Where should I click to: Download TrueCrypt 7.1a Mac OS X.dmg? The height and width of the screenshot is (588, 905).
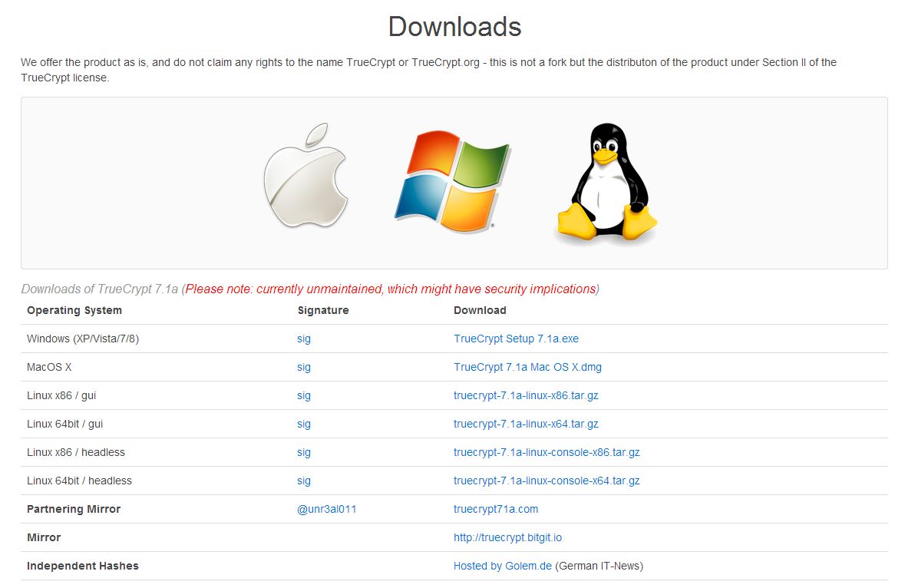pyautogui.click(x=527, y=367)
